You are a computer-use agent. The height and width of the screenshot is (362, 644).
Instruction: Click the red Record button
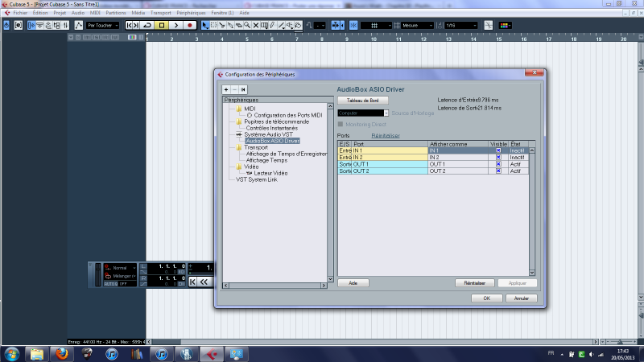(x=190, y=26)
